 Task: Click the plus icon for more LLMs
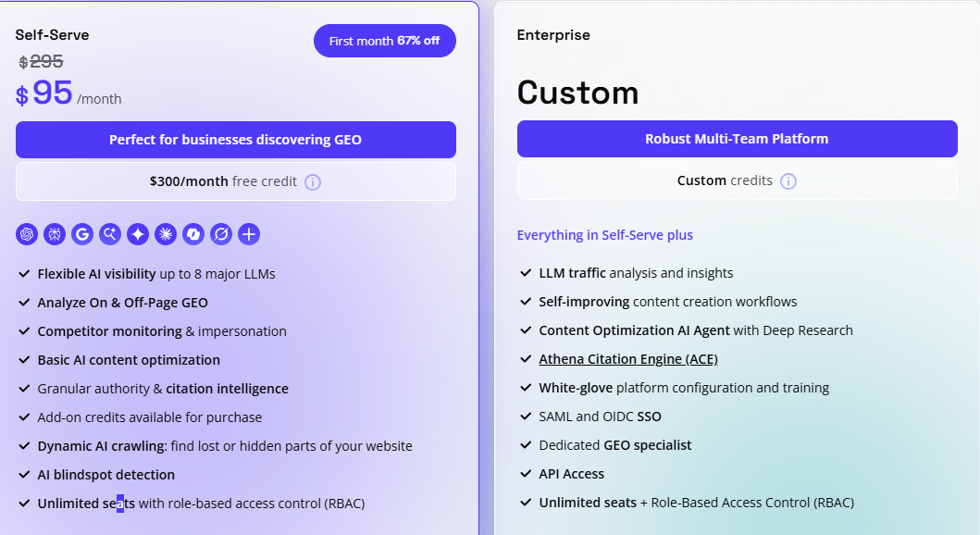(249, 234)
